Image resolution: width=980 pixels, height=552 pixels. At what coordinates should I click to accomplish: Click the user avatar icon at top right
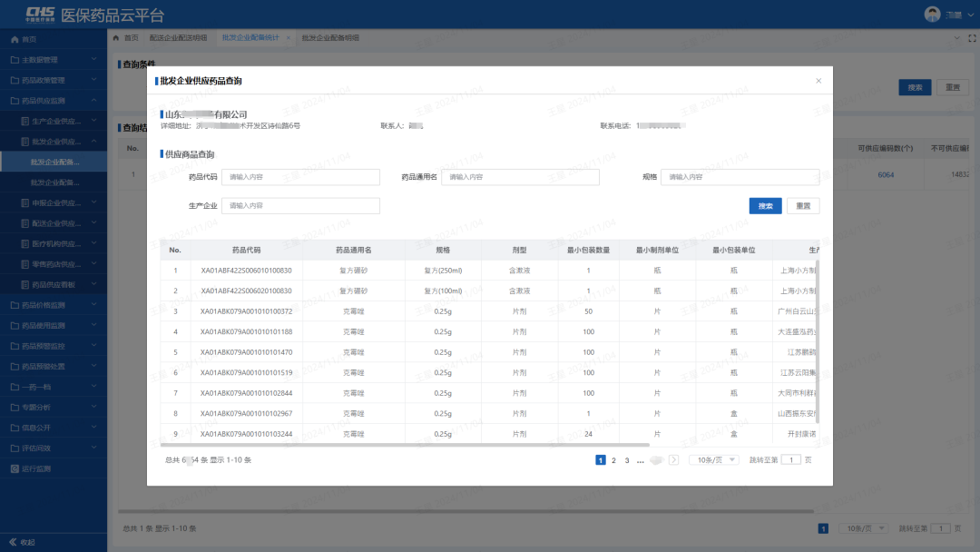point(932,14)
